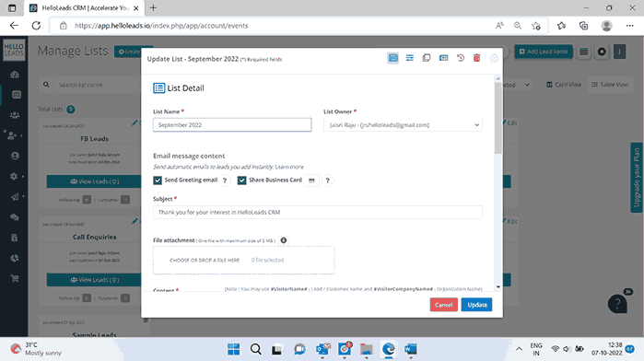
Task: Click the Update button
Action: (476, 305)
